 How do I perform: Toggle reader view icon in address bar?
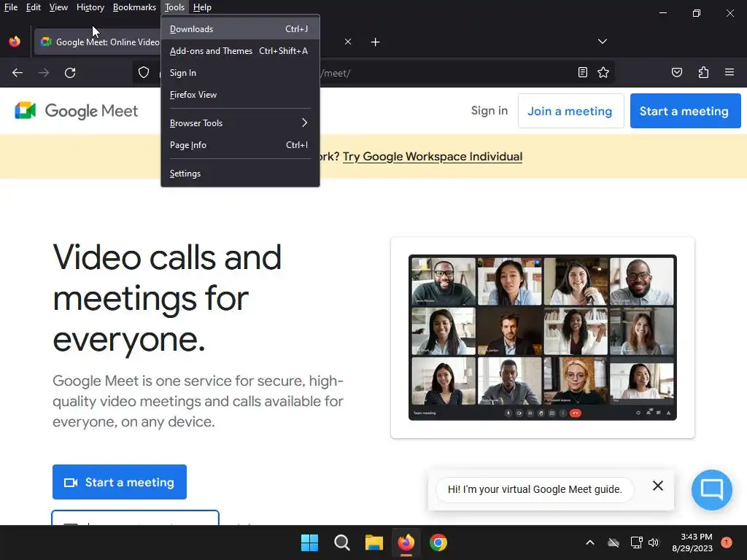[x=582, y=72]
